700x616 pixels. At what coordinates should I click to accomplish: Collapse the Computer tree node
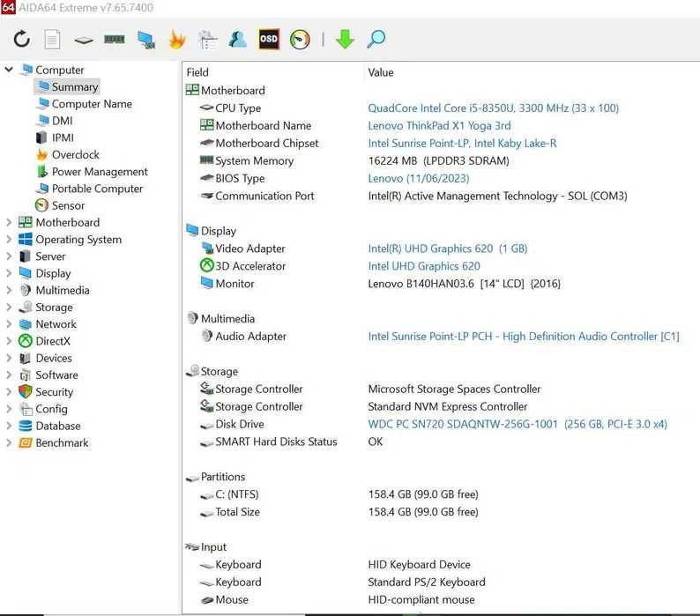coord(9,70)
